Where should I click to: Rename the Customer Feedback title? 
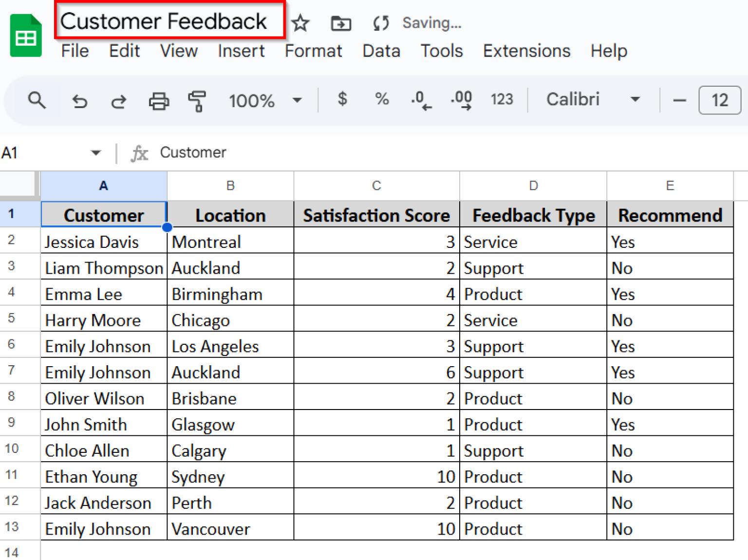164,21
